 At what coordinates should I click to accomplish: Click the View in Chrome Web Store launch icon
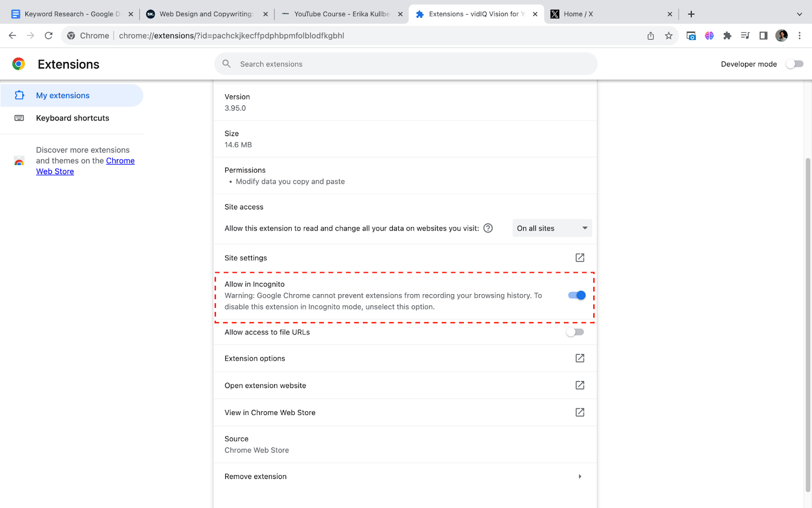pyautogui.click(x=580, y=412)
